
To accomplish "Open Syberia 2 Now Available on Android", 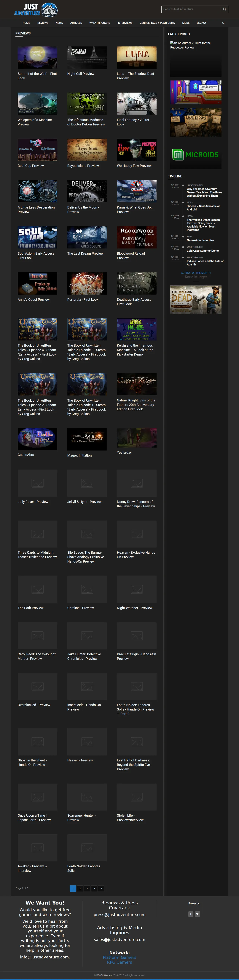I will point(204,208).
